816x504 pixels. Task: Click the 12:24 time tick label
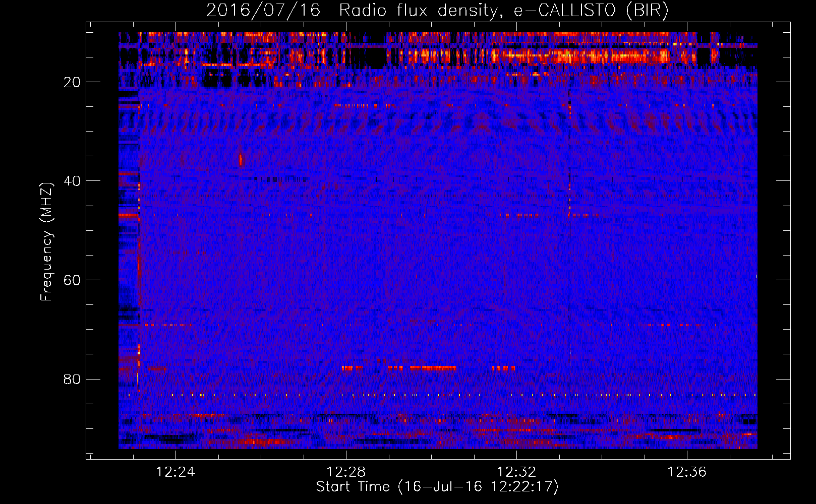click(176, 472)
